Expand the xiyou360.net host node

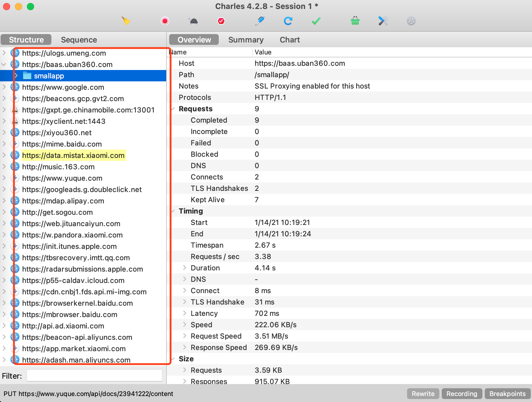(4, 133)
